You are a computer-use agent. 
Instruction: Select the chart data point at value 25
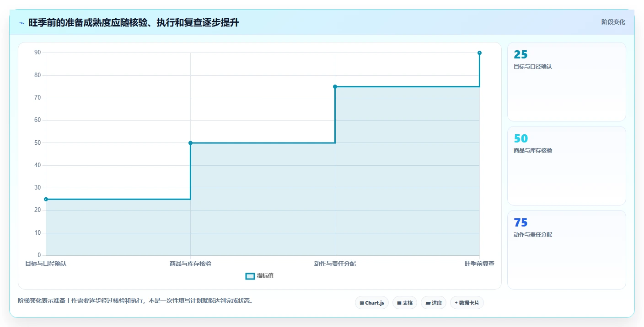(x=46, y=199)
